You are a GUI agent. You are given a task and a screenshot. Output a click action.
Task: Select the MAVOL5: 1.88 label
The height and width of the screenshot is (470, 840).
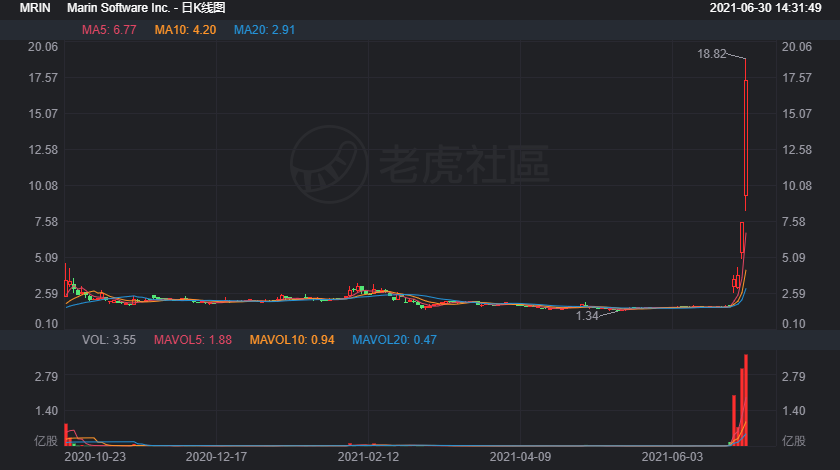(x=193, y=340)
